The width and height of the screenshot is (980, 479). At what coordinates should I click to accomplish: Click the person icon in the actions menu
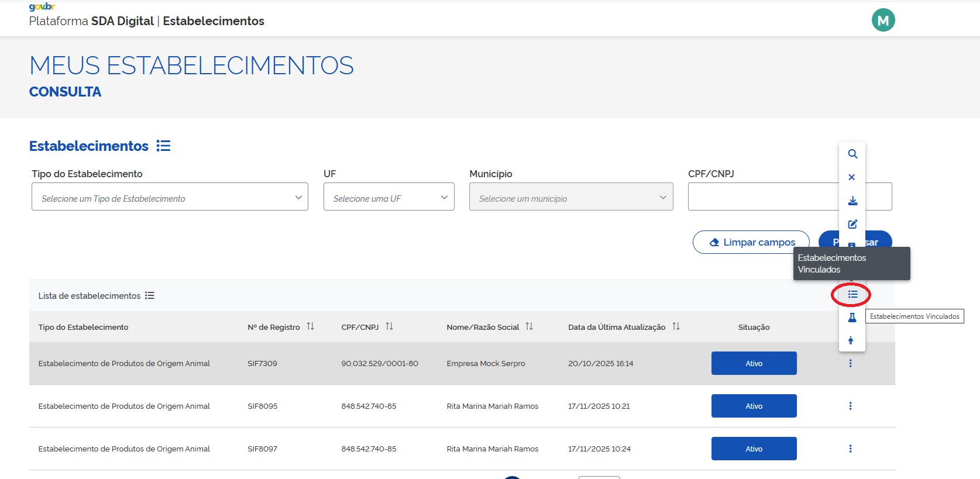[851, 340]
